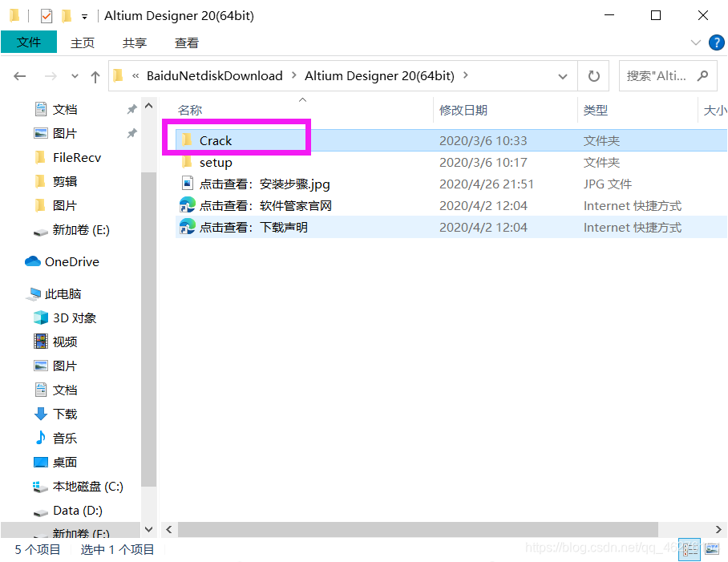Viewport: 728px width, 562px height.
Task: Open Data (D:) drive
Action: pyautogui.click(x=78, y=511)
